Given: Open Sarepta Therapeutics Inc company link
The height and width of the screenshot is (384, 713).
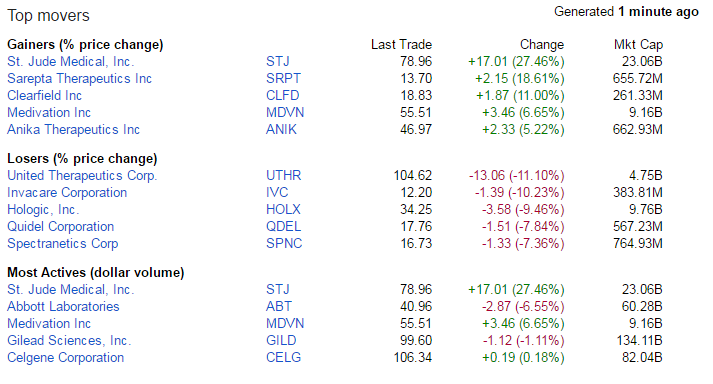Looking at the screenshot, I should coord(79,79).
